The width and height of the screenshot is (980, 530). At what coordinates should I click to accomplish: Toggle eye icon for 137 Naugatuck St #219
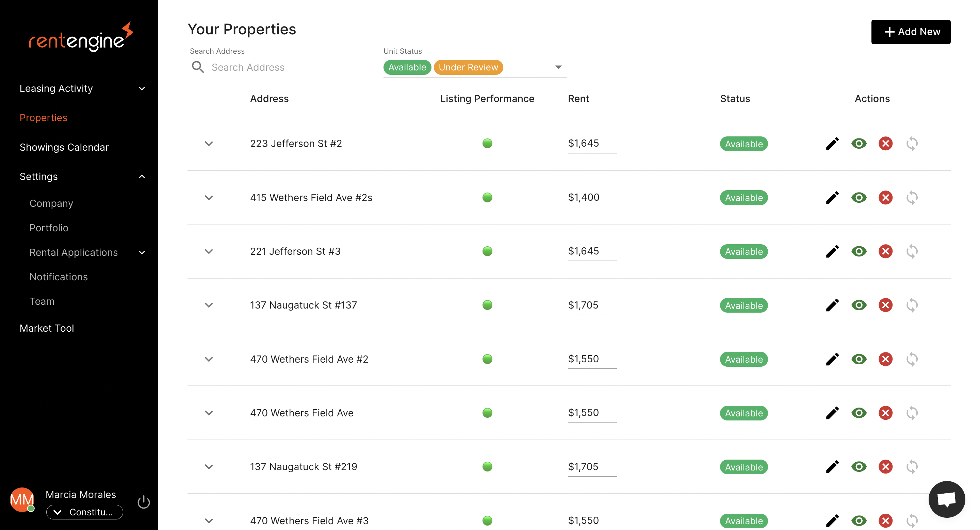pyautogui.click(x=859, y=467)
